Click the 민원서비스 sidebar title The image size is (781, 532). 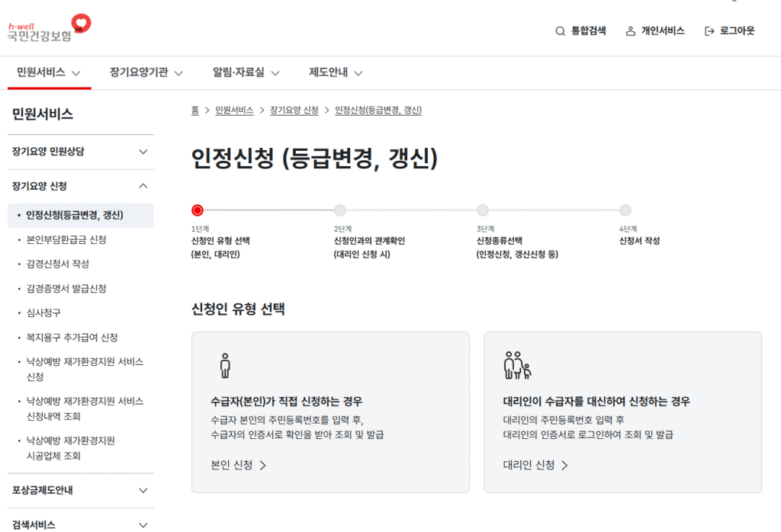[x=43, y=114]
